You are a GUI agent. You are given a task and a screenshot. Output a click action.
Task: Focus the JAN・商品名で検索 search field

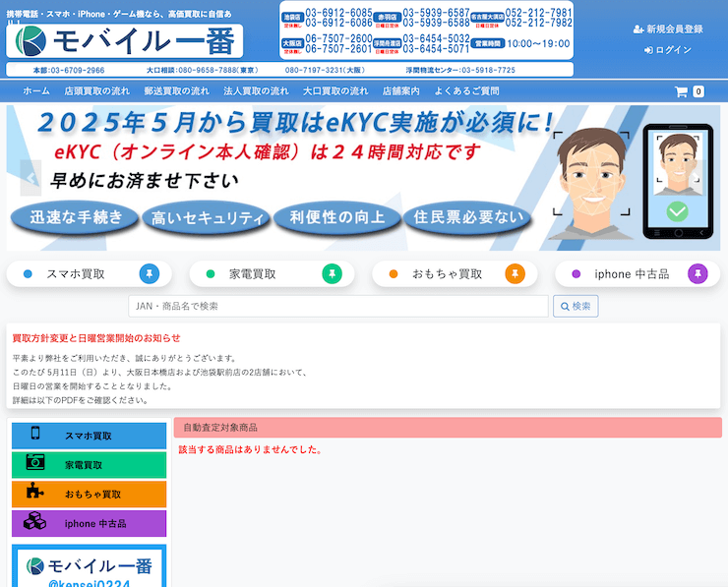pos(338,306)
